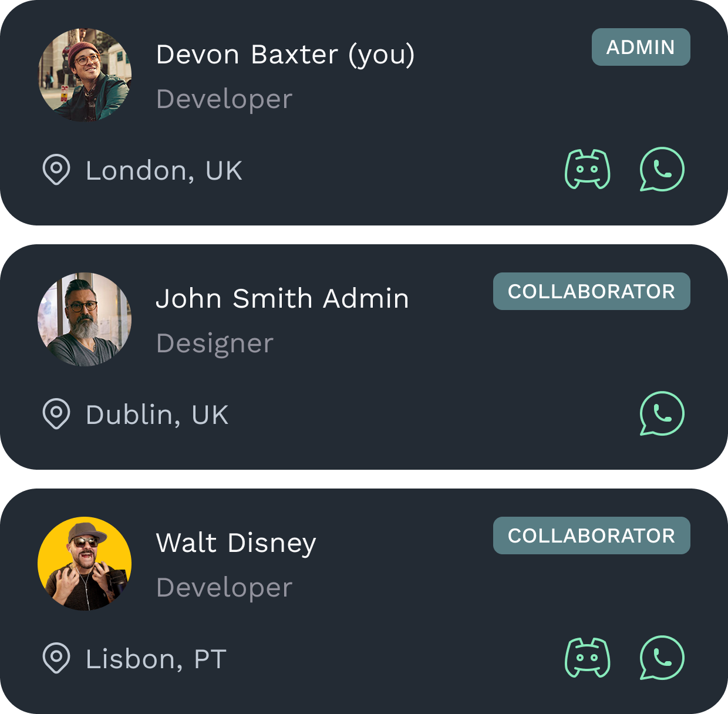Select John Smith Admin's profile photo
The height and width of the screenshot is (714, 728).
85,319
